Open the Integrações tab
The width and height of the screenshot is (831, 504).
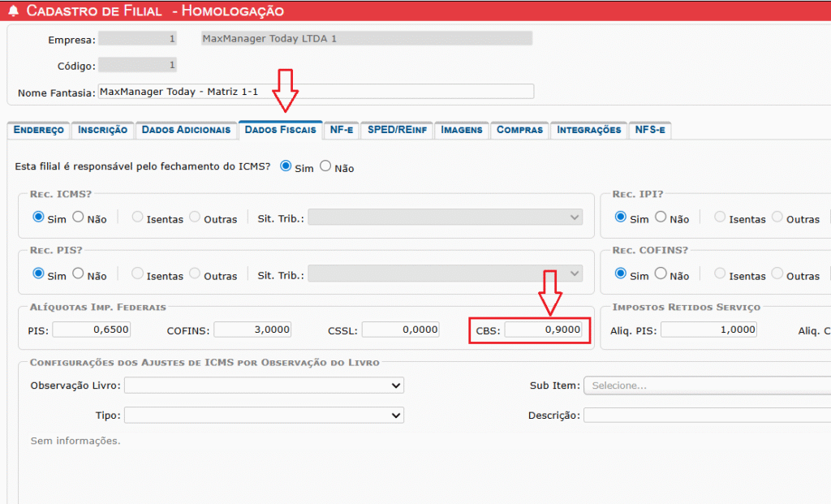click(588, 130)
